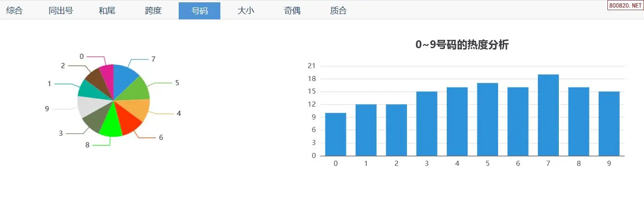Click the chart title 0~9号码的热度分析
This screenshot has height=202, width=644.
coord(462,45)
